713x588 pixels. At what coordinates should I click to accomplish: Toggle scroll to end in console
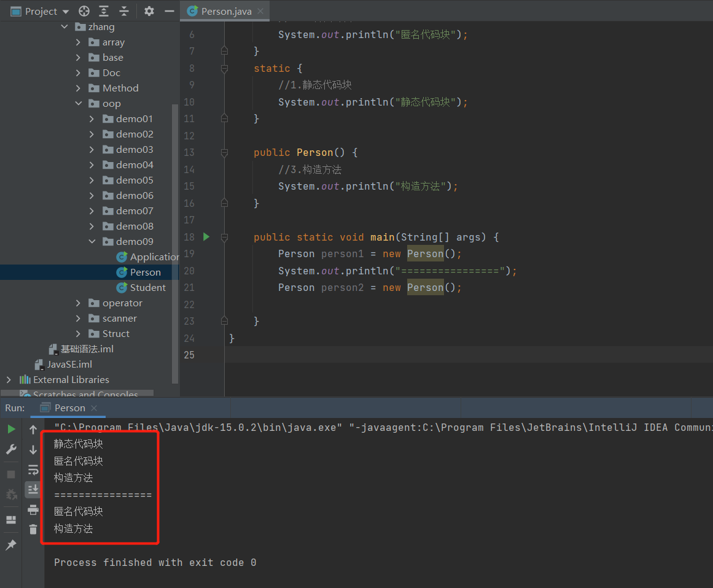click(33, 489)
